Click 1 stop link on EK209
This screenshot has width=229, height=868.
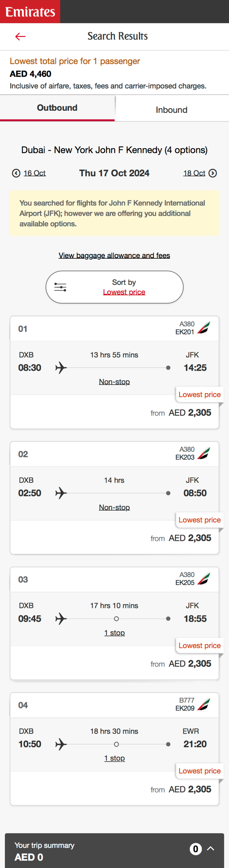114,758
